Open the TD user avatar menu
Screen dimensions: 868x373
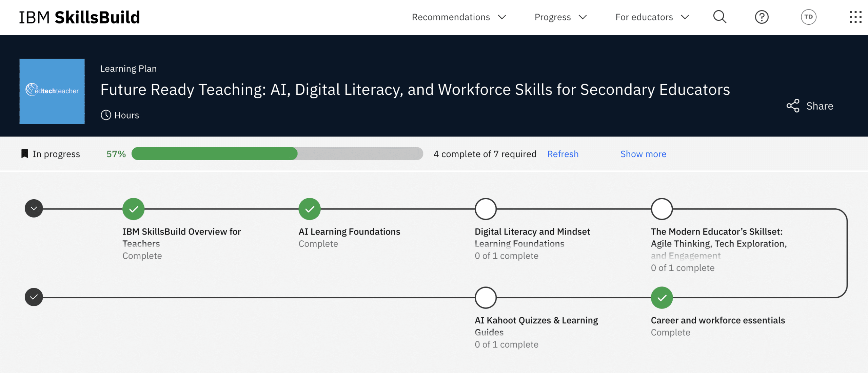click(809, 17)
